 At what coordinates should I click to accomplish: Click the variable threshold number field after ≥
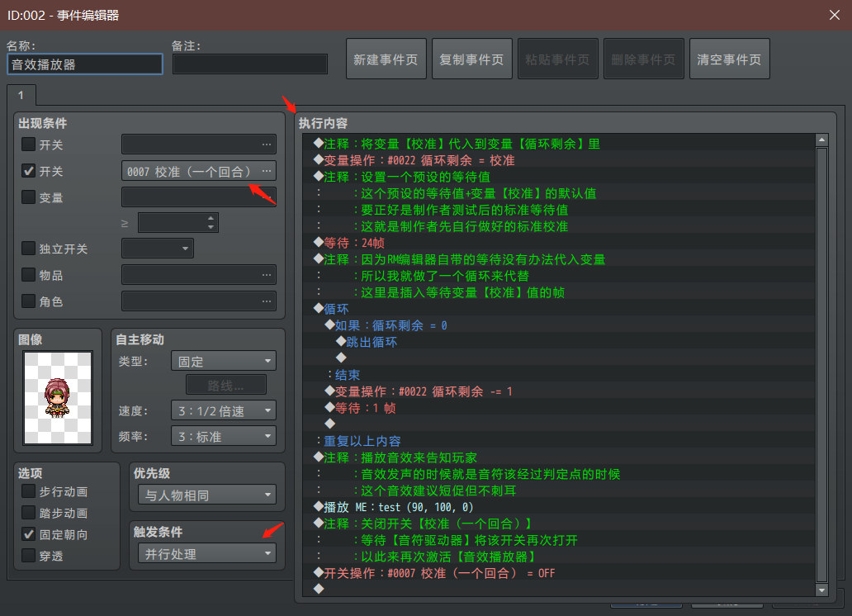click(x=178, y=222)
